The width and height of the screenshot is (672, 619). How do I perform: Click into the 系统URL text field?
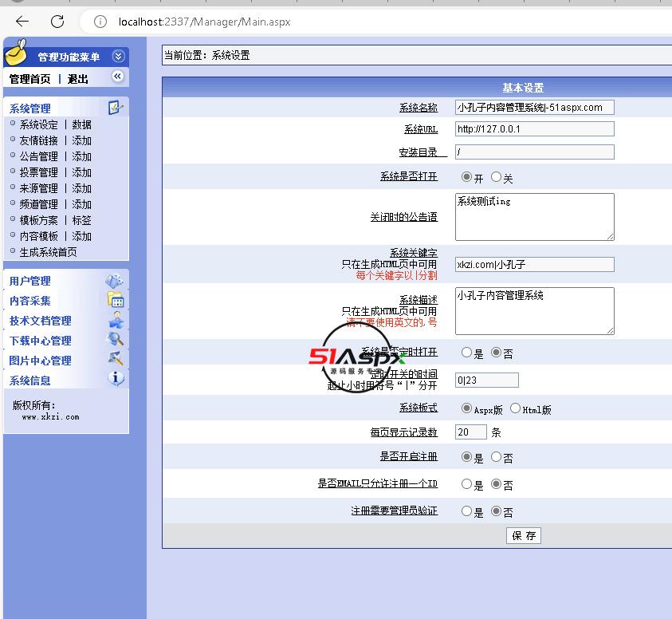click(534, 128)
